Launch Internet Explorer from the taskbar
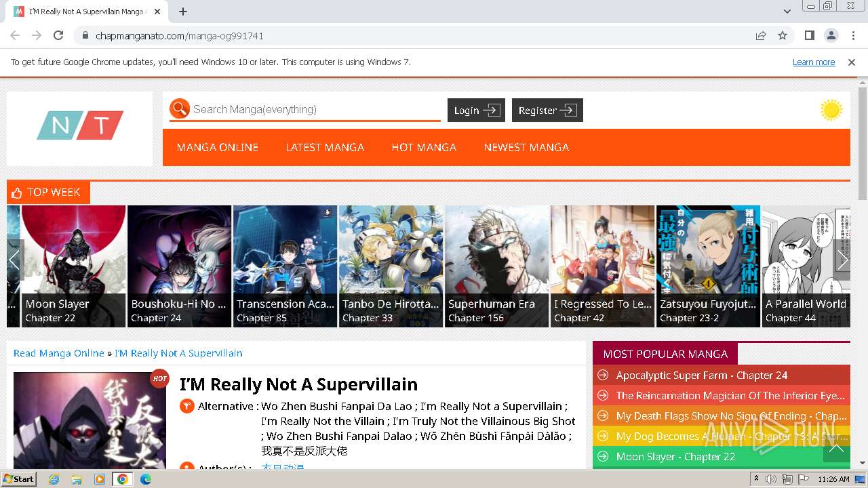Viewport: 868px width, 488px height. [x=54, y=479]
